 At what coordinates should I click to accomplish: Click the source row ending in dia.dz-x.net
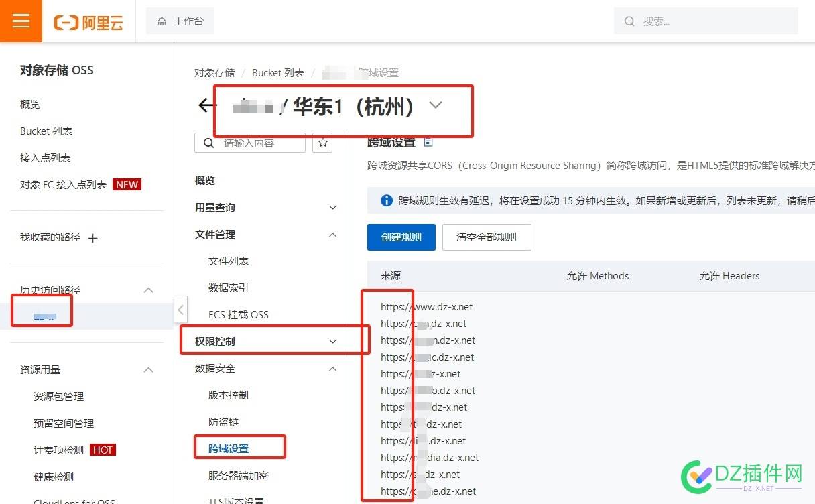430,458
